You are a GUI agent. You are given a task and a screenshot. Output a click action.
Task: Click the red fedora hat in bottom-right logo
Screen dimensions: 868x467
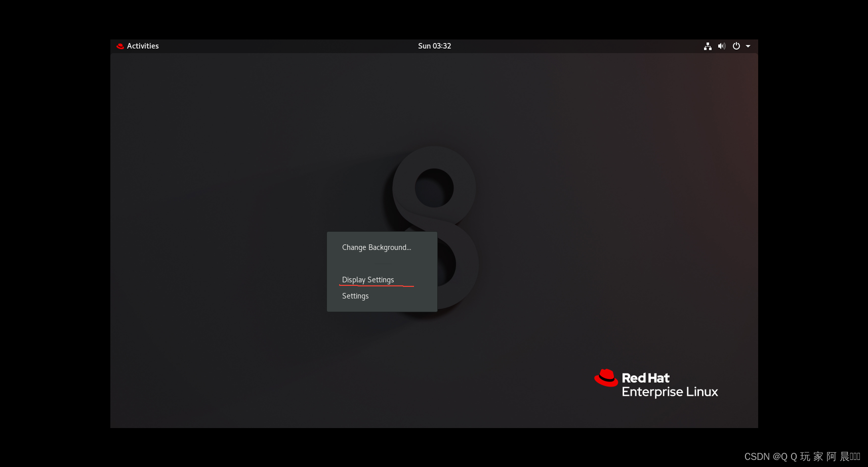(606, 377)
